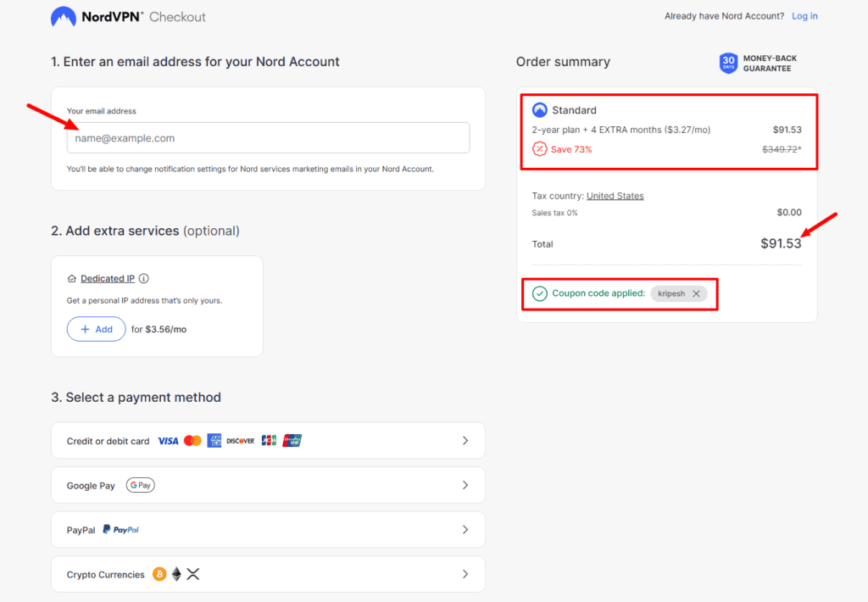Screen dimensions: 868x602
Task: Click the email address input field
Action: click(x=268, y=137)
